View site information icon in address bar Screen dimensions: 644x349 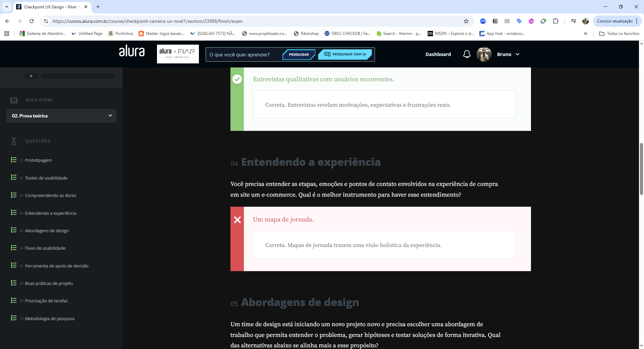point(46,21)
